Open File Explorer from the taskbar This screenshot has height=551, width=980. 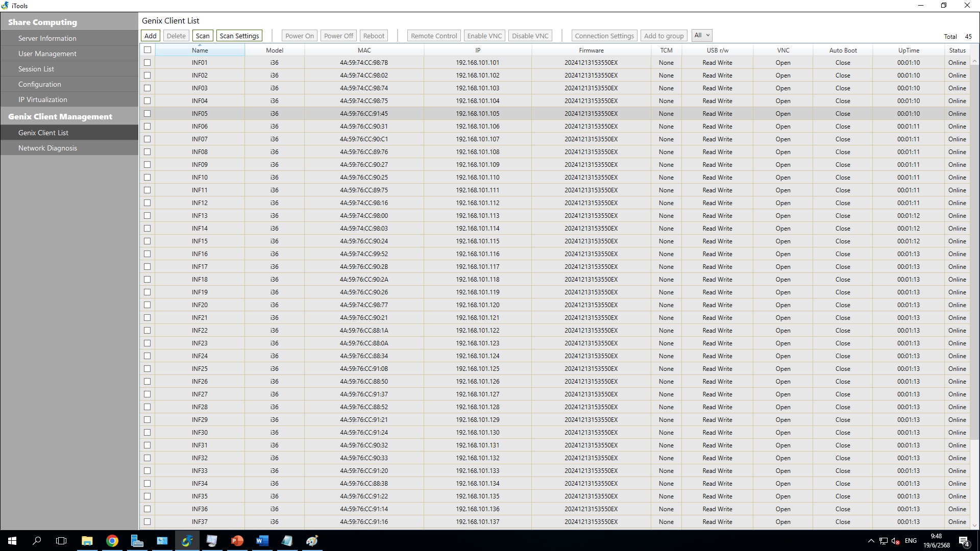pyautogui.click(x=87, y=541)
